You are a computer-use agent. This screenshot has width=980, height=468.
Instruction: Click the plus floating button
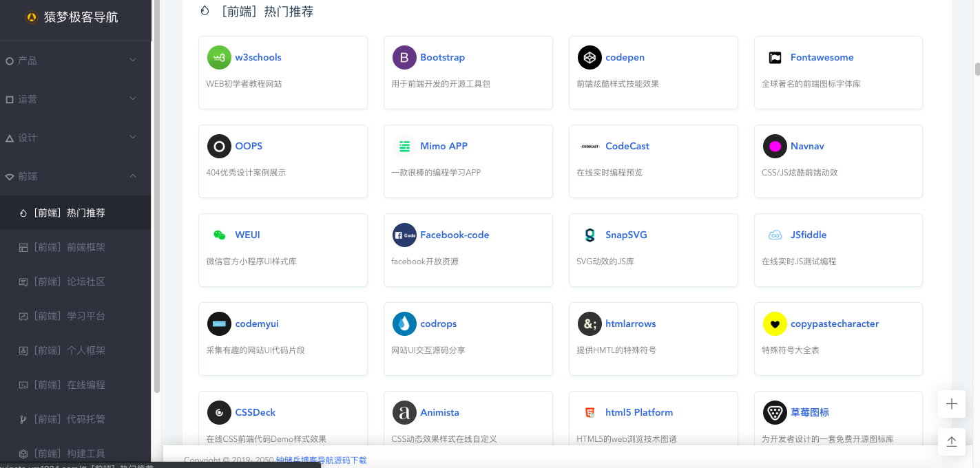pyautogui.click(x=952, y=404)
